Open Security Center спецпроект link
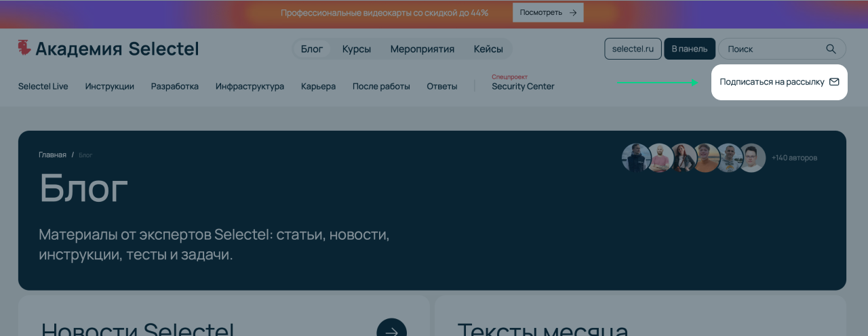 (523, 83)
